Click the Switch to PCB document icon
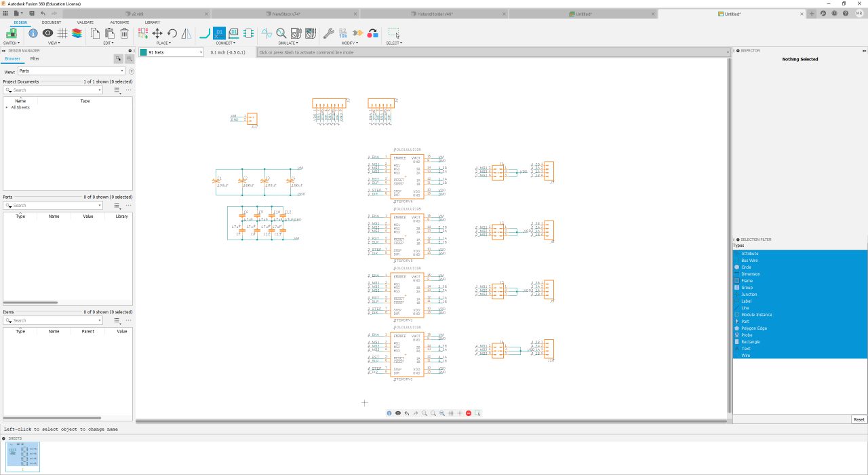868x475 pixels. 12,33
